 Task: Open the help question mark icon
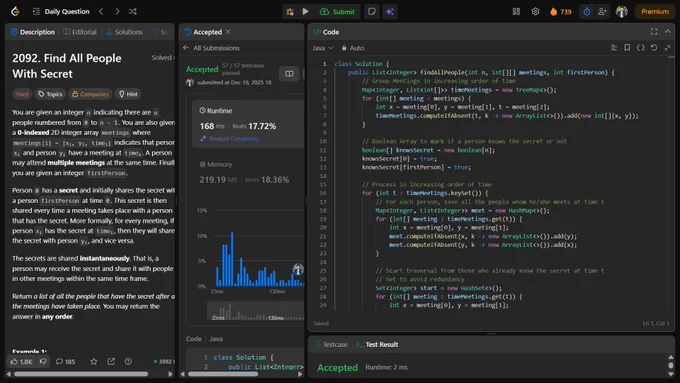[x=128, y=361]
